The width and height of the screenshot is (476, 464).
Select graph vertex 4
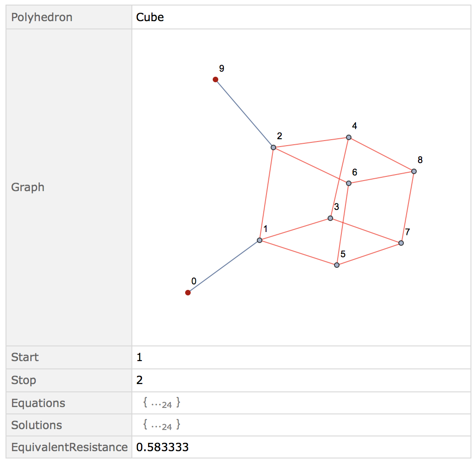click(x=349, y=137)
